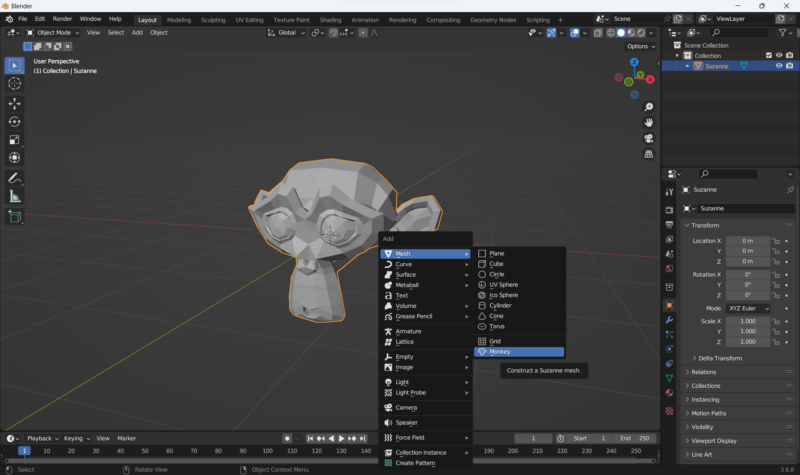Select Camera in Add menu
The height and width of the screenshot is (475, 800).
click(x=426, y=408)
